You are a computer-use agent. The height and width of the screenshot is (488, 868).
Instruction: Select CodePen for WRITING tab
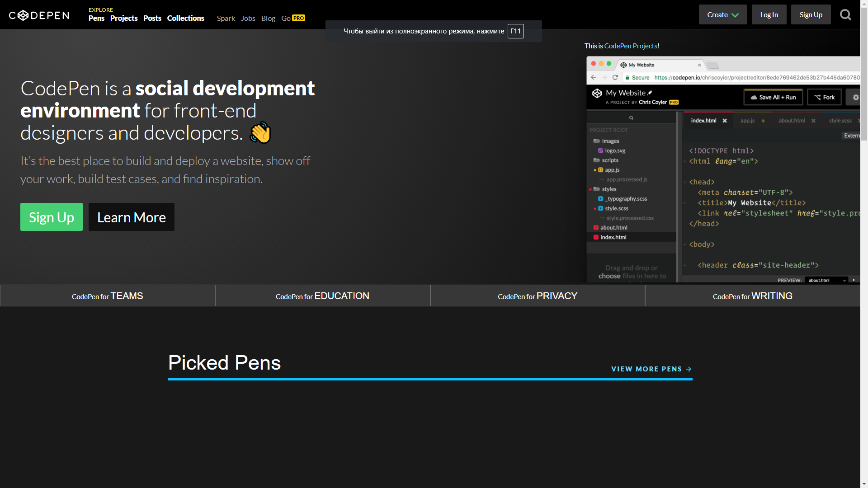coord(753,296)
